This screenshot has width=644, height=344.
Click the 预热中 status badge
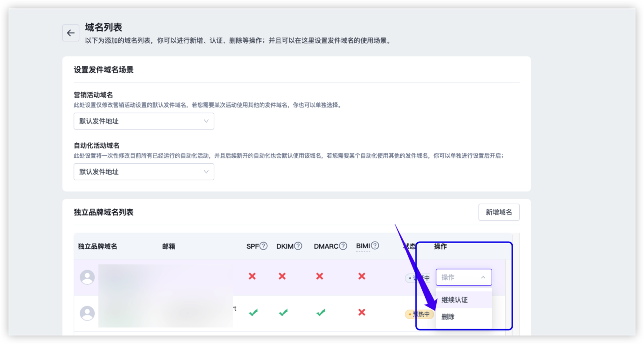(419, 314)
